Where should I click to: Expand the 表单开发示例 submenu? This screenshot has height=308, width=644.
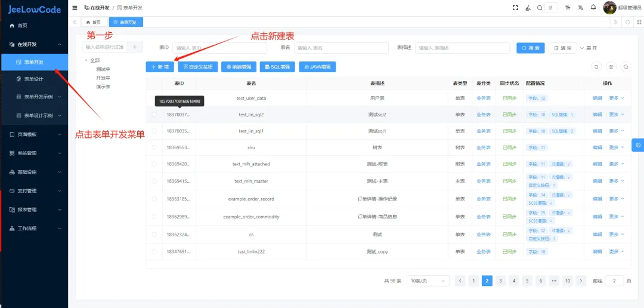click(x=33, y=97)
